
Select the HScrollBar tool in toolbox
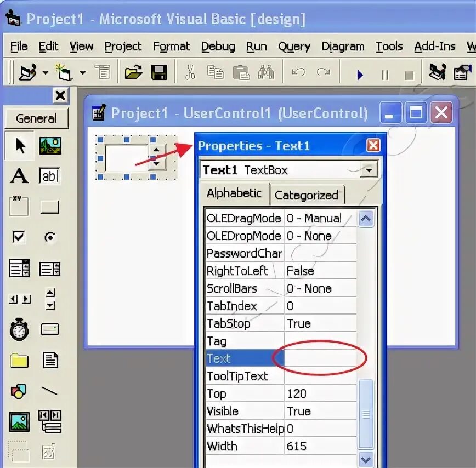20,299
